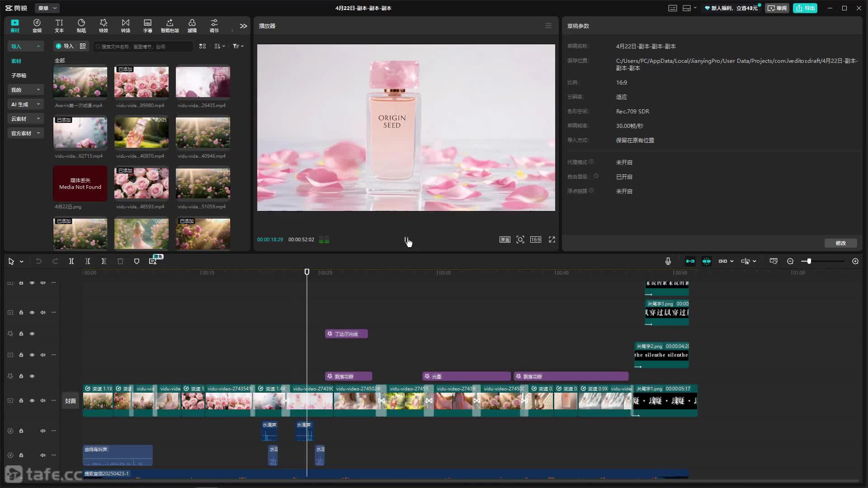868x488 pixels.
Task: Toggle main track magnet
Action: click(x=690, y=261)
